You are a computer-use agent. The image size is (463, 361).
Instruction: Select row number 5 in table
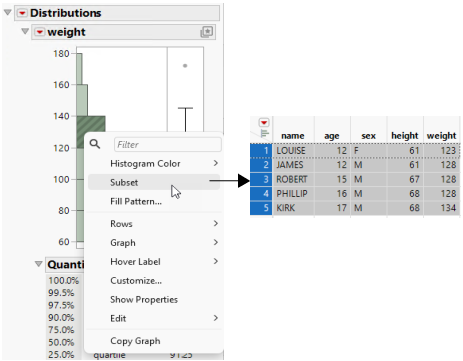point(261,208)
